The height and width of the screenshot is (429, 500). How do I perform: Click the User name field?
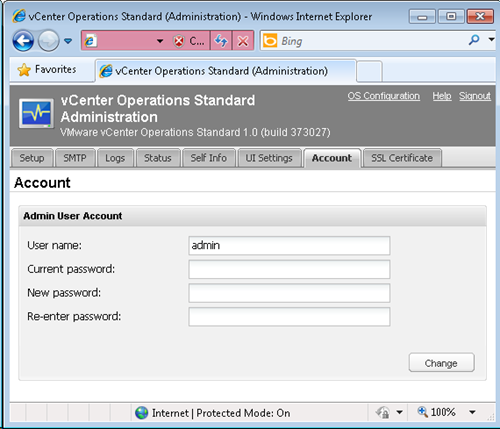pos(289,246)
